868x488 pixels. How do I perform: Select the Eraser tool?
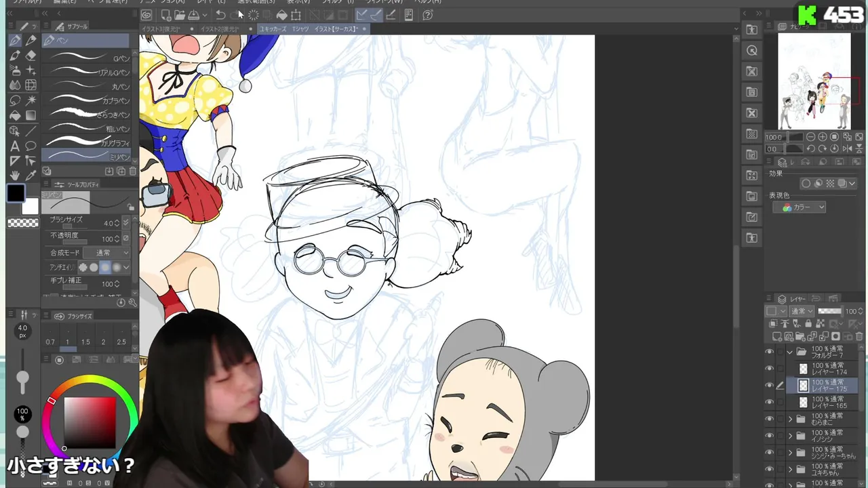click(x=31, y=56)
